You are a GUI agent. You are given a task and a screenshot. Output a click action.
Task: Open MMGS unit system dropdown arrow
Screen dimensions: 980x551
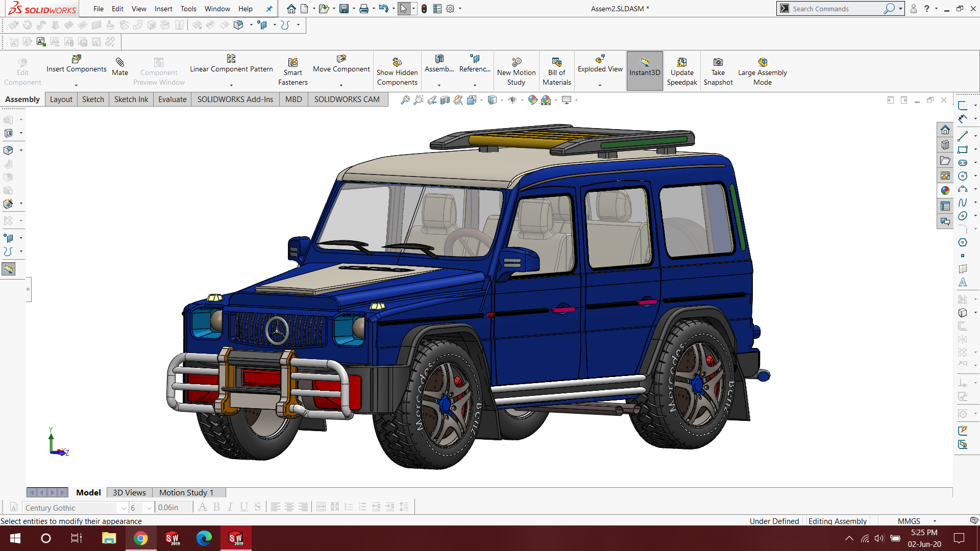pyautogui.click(x=935, y=521)
